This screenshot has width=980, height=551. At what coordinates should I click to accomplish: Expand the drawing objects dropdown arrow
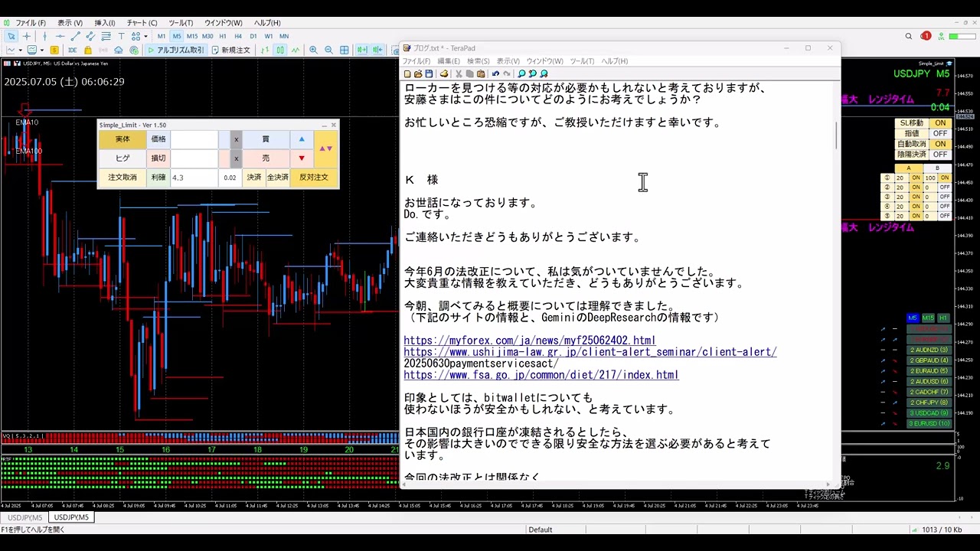pyautogui.click(x=145, y=36)
